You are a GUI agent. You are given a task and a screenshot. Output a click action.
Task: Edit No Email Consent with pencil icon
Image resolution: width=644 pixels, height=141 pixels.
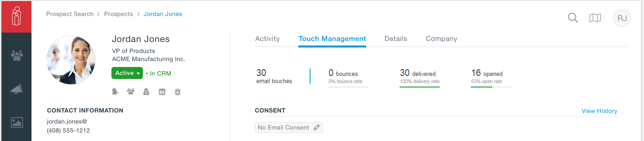(317, 127)
